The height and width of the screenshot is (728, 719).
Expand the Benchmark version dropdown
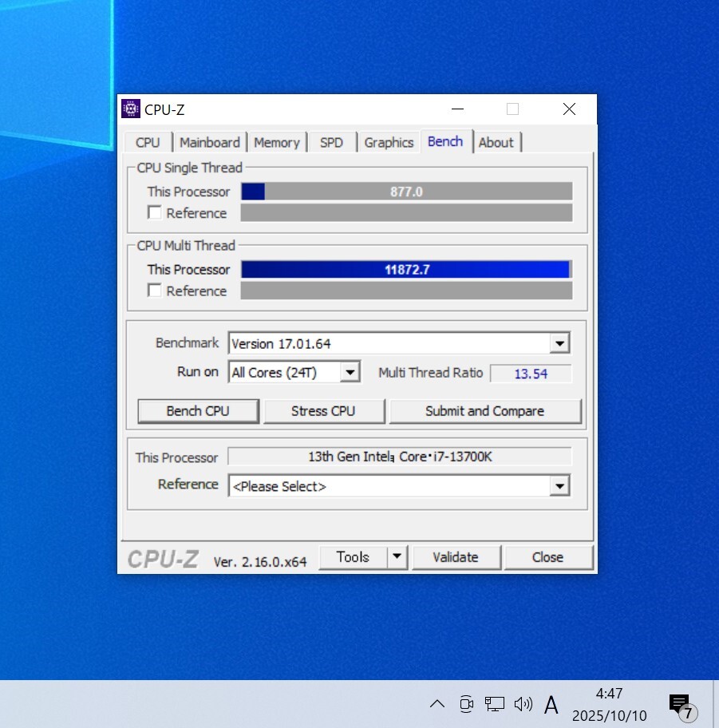[x=559, y=344]
